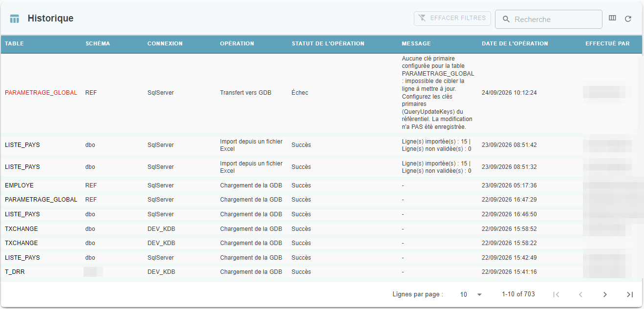Select the EMPLOYE table row
This screenshot has width=644, height=309.
coord(322,185)
